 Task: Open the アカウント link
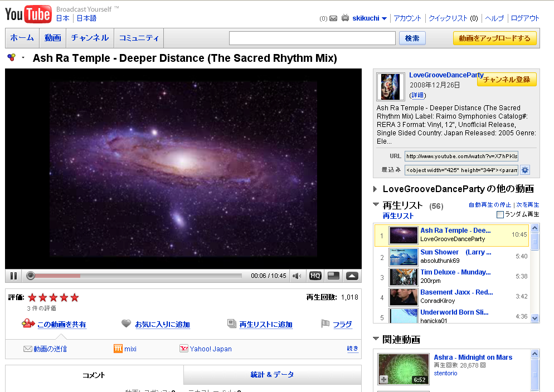407,18
